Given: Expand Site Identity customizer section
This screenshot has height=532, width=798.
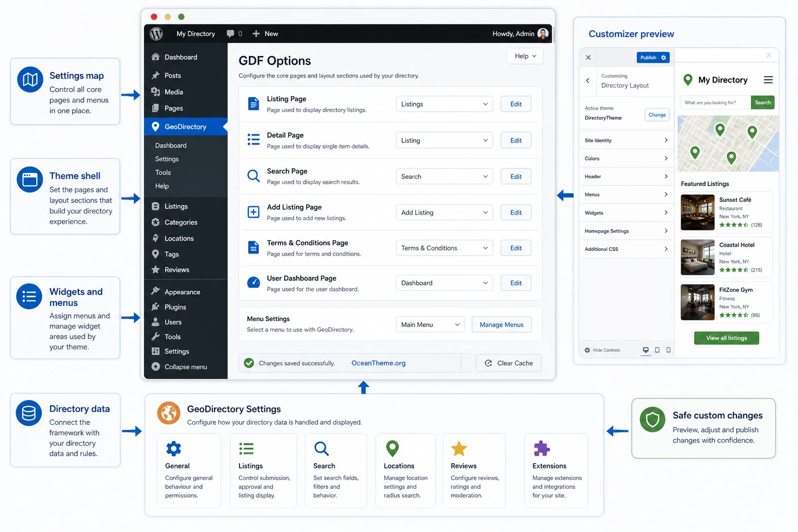Looking at the screenshot, I should click(626, 140).
